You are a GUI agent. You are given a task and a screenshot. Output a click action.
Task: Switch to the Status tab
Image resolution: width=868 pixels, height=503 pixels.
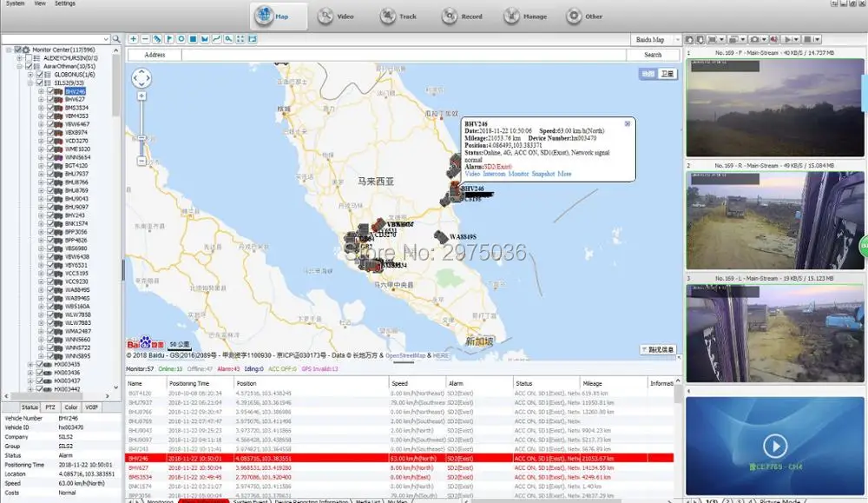pos(30,407)
